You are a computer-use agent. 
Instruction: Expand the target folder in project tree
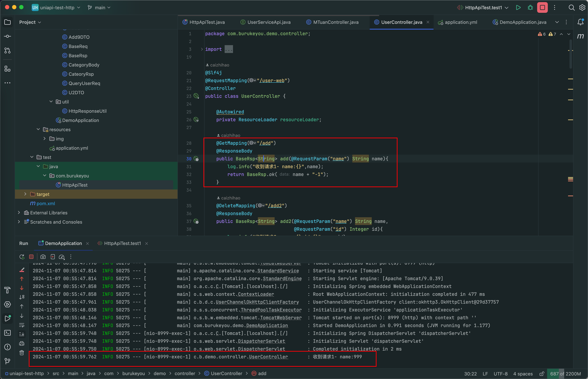pyautogui.click(x=25, y=194)
